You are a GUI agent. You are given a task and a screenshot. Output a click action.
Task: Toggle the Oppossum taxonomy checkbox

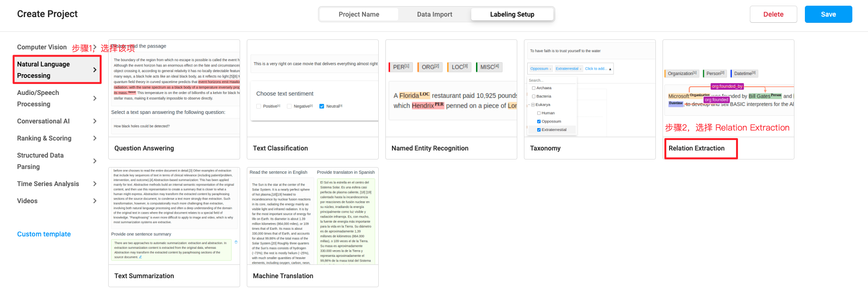tap(539, 122)
